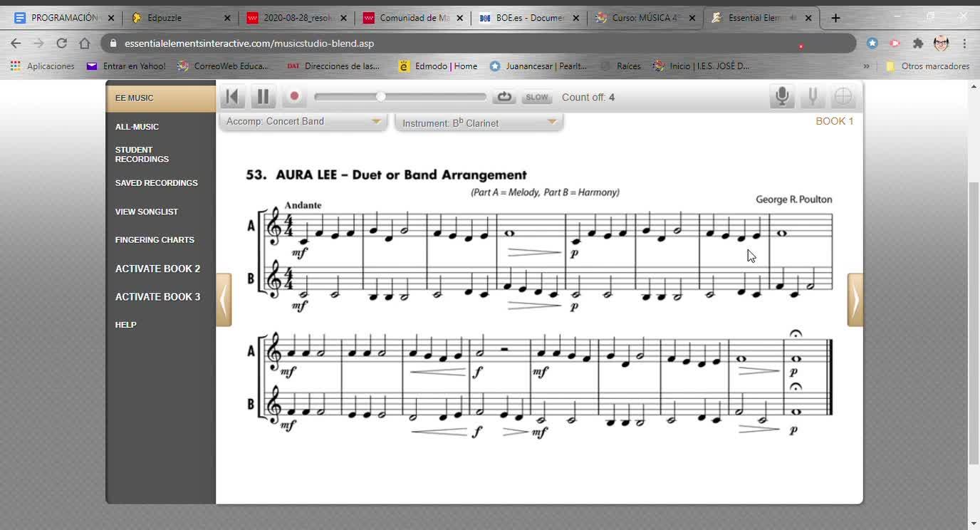The height and width of the screenshot is (530, 980).
Task: View site info via the padlock icon
Action: pyautogui.click(x=113, y=43)
